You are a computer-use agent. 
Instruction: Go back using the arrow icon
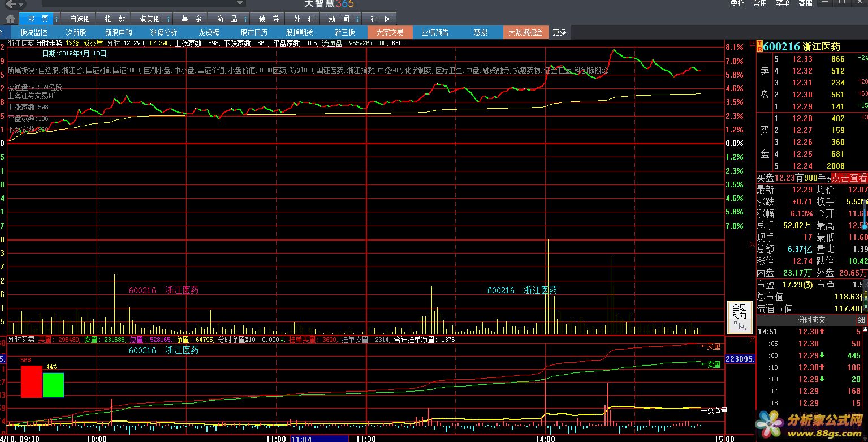tap(11, 4)
